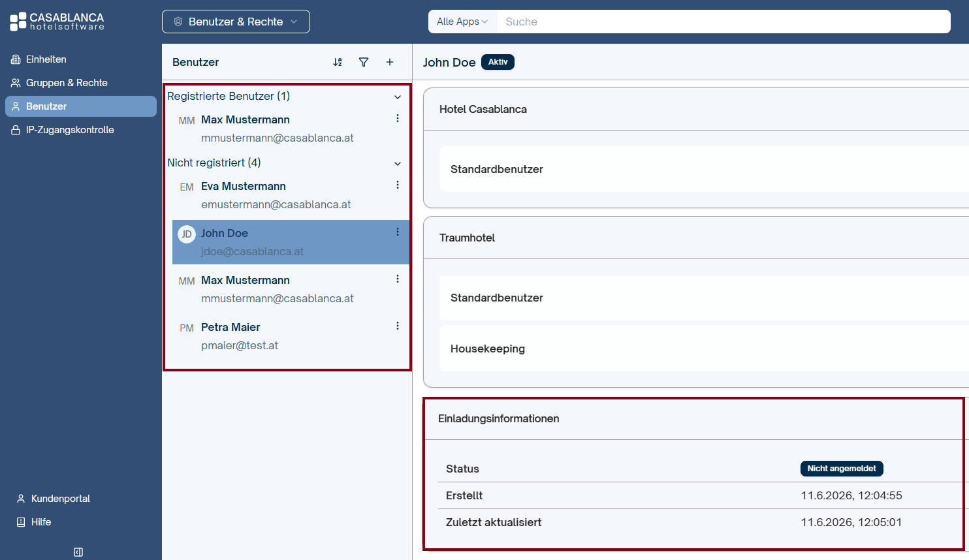Click the Einheiten building icon

[16, 59]
